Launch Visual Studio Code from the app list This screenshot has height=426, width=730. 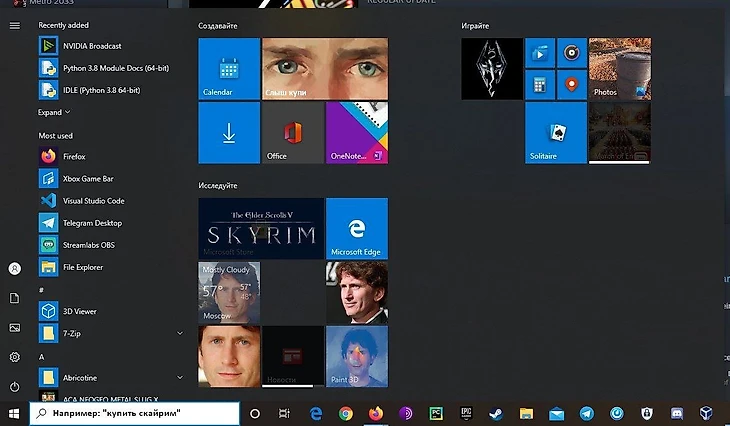click(93, 201)
